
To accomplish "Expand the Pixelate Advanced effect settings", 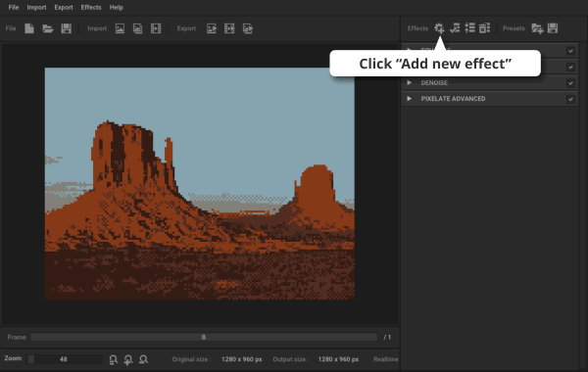I will (x=409, y=99).
